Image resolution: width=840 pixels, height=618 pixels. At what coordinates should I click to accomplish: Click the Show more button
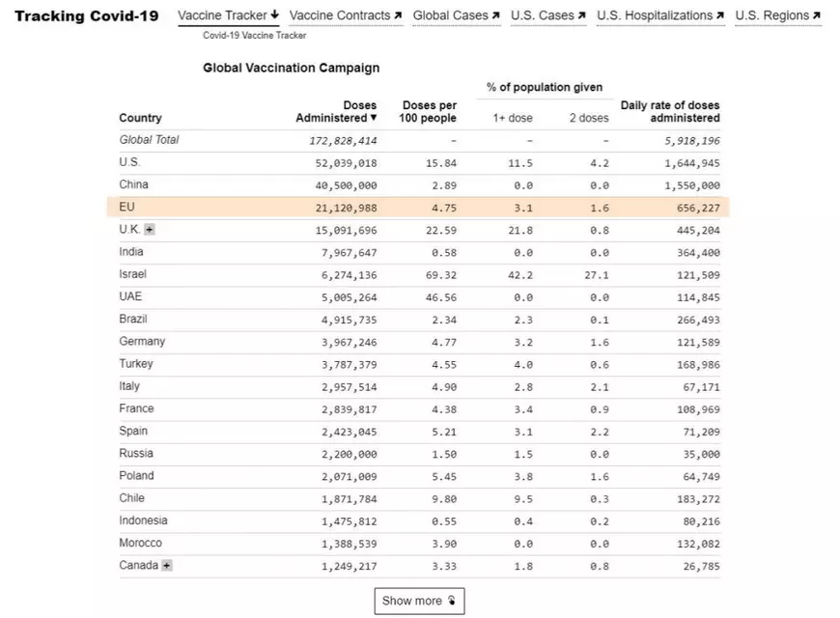[419, 601]
